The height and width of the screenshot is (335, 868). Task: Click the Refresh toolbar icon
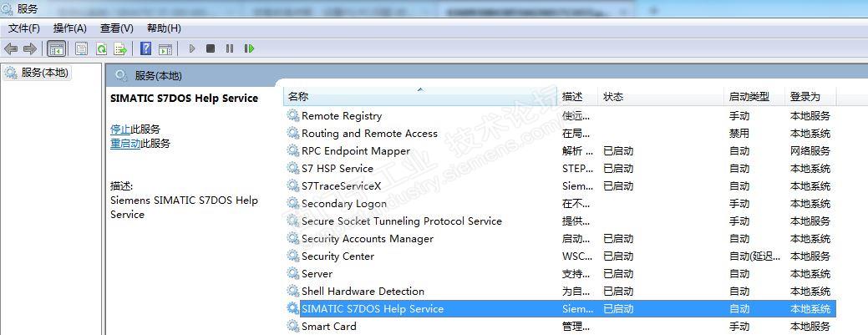(101, 49)
